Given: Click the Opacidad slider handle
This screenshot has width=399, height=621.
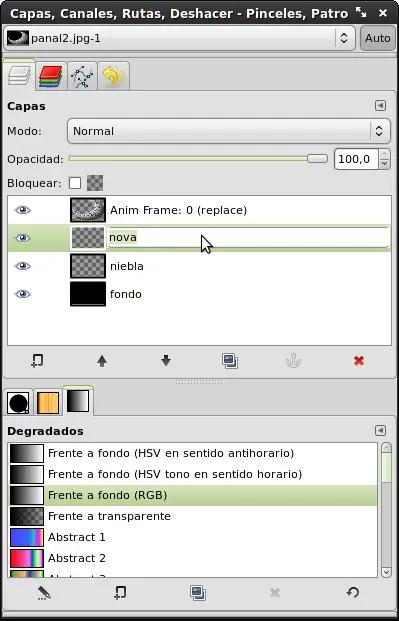Looking at the screenshot, I should pyautogui.click(x=317, y=159).
